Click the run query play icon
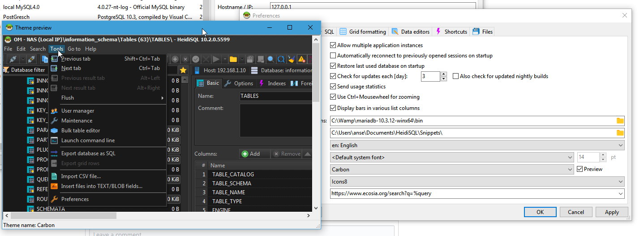The image size is (644, 236). 216,59
